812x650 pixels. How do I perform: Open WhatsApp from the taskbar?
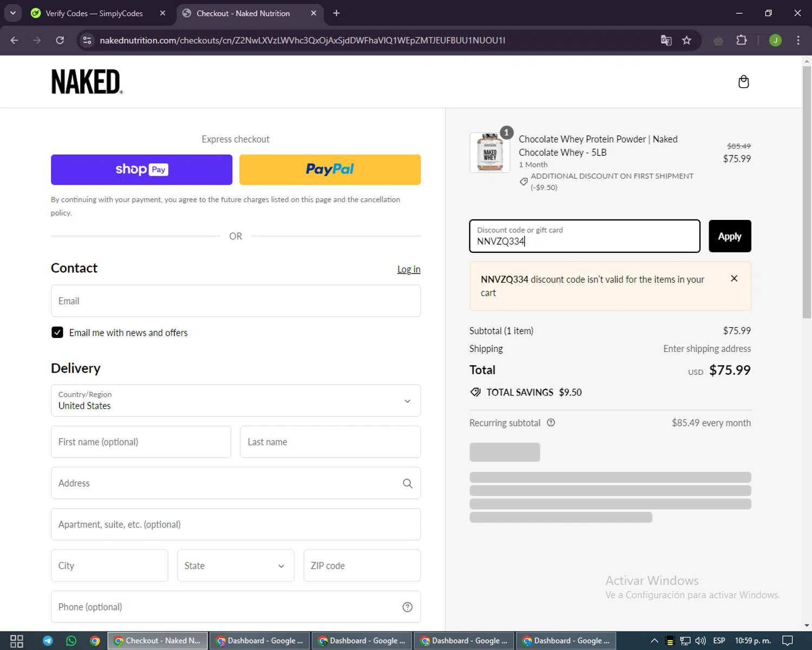point(71,641)
